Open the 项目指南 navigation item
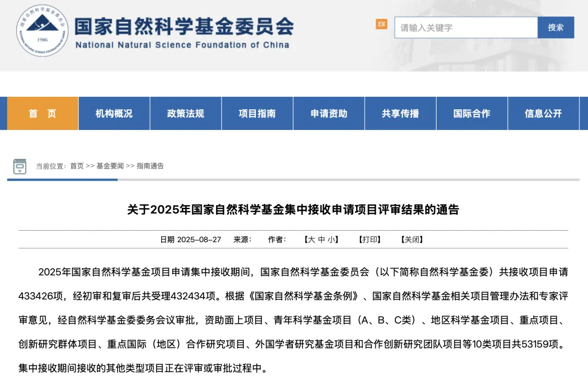Screen dimensions: 588x383 point(257,114)
